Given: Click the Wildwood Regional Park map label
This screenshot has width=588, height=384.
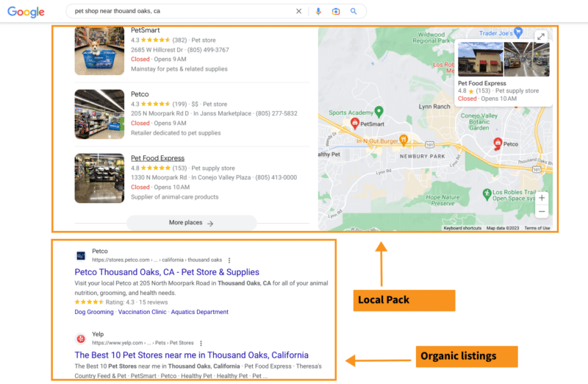Looking at the screenshot, I should point(431,38).
